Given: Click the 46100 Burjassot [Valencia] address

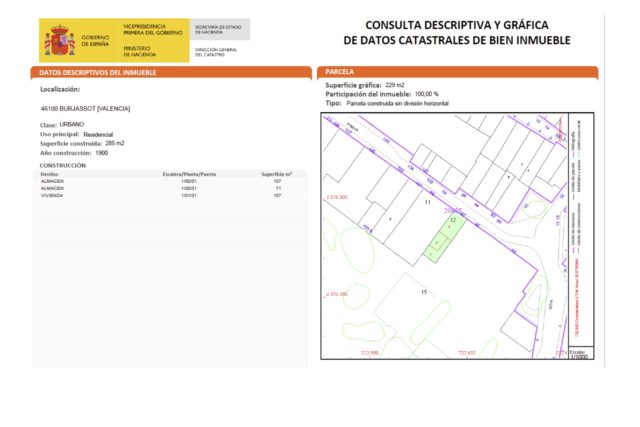Looking at the screenshot, I should 85,108.
